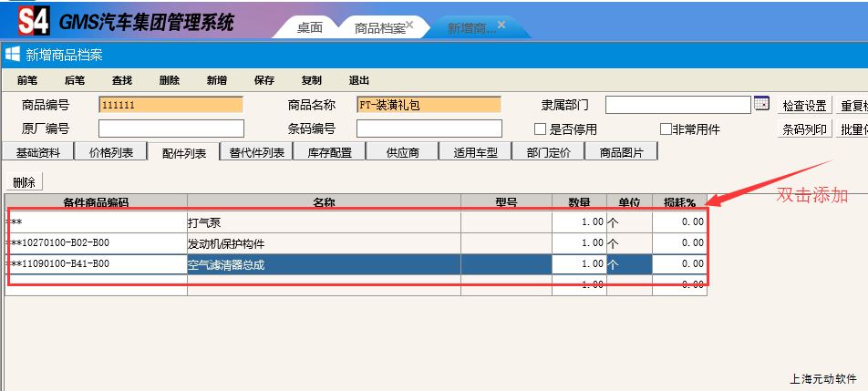Go to the 库存配置 tab

(x=329, y=152)
